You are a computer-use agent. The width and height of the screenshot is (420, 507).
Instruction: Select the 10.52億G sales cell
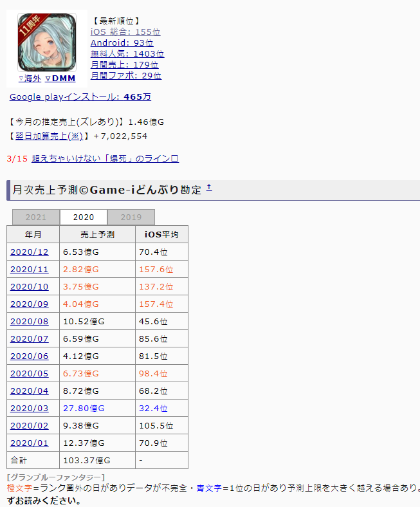tap(97, 322)
